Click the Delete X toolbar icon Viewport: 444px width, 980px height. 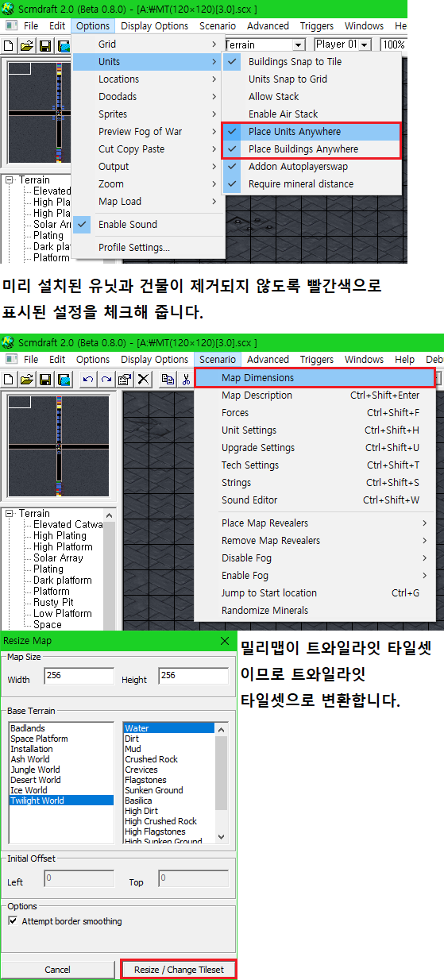click(x=143, y=379)
